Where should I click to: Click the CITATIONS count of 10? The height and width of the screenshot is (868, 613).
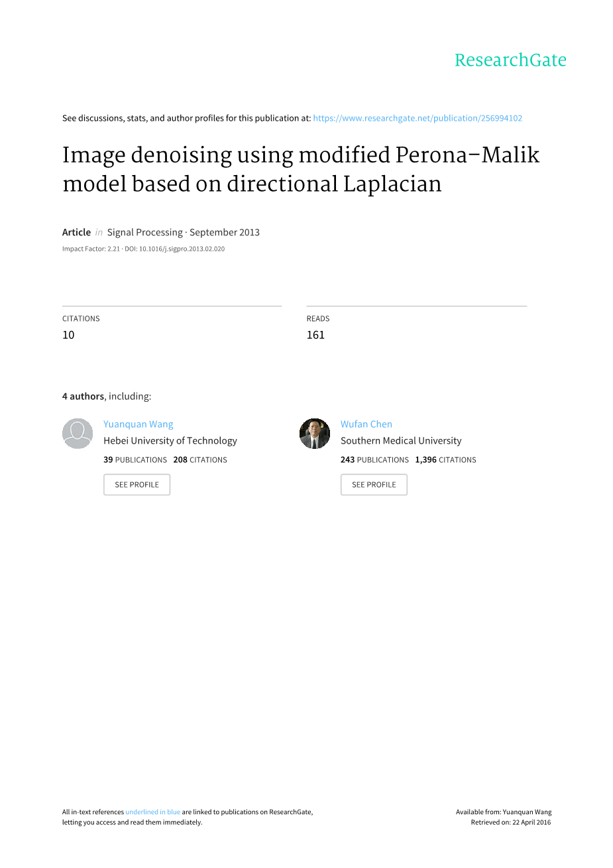(x=68, y=335)
